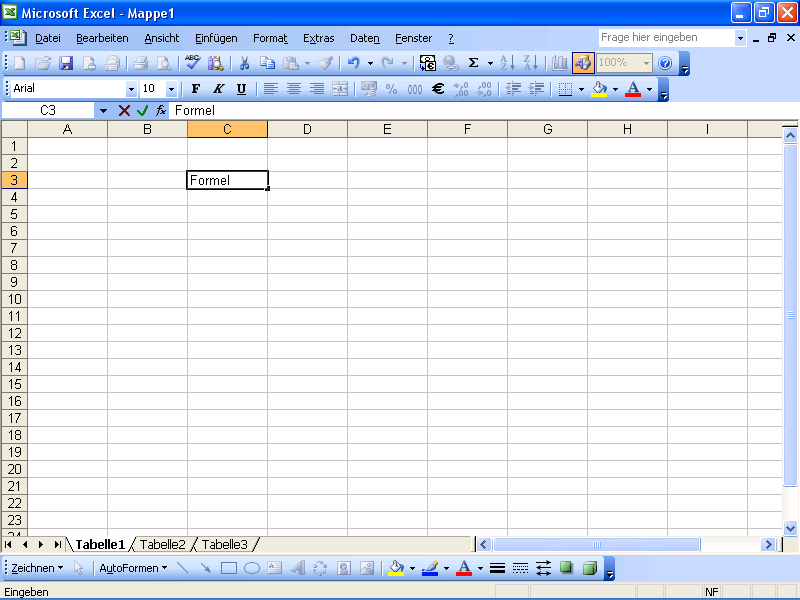The image size is (800, 600).
Task: Open the AutoFormen shapes button
Action: [133, 568]
